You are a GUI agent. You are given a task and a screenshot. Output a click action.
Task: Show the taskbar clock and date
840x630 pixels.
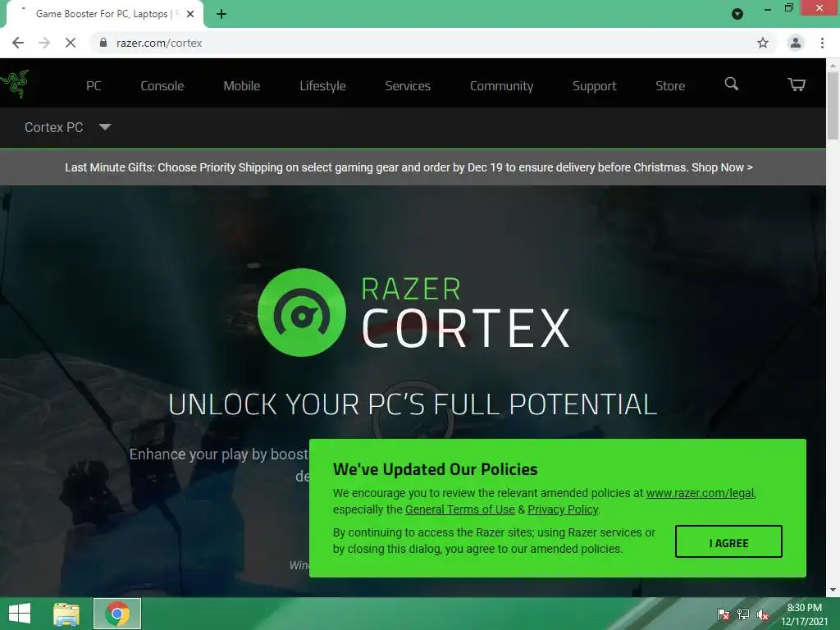pos(804,614)
